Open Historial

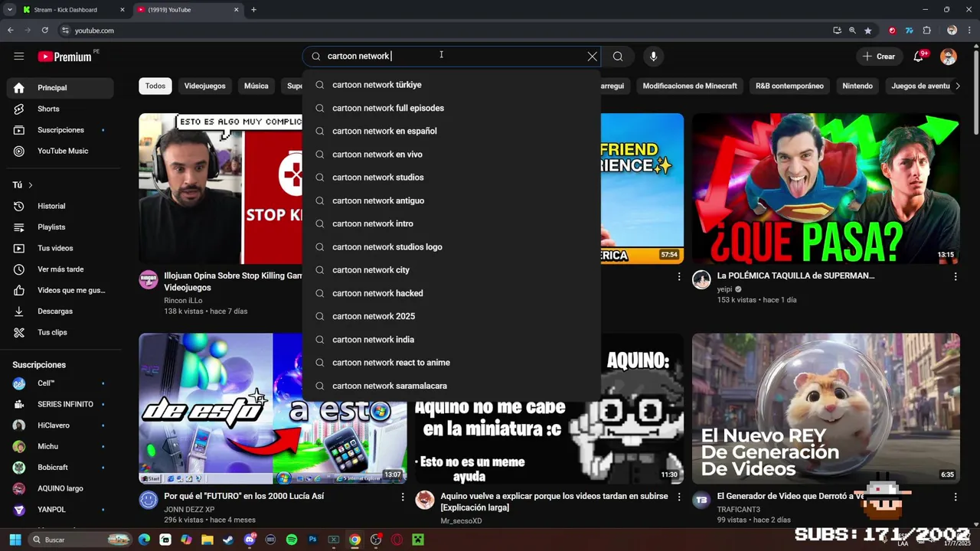pos(60,206)
